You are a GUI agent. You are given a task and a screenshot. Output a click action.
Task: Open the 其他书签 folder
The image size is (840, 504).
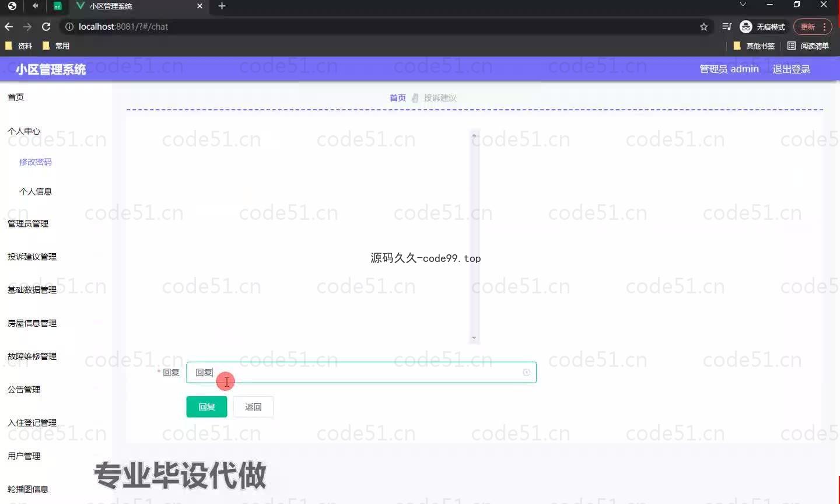tap(754, 45)
